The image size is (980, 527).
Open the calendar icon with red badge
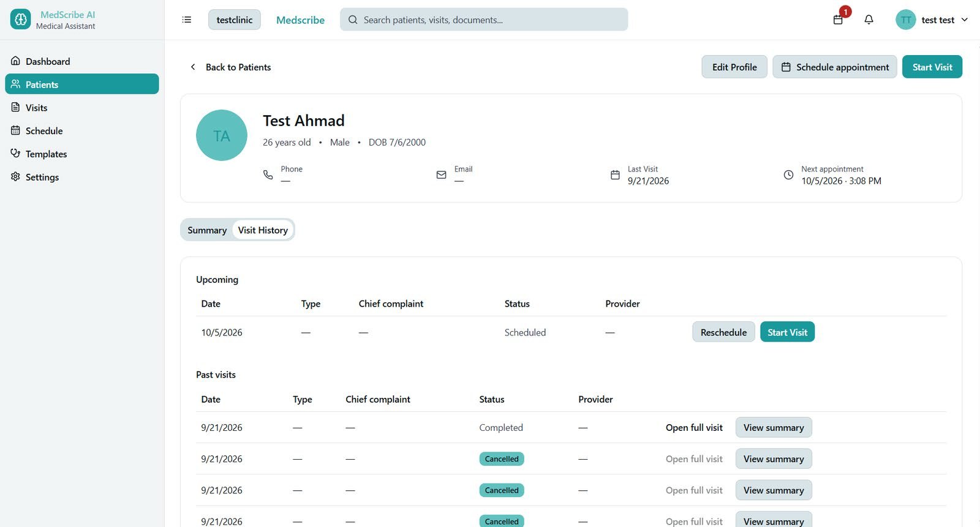[x=838, y=20]
